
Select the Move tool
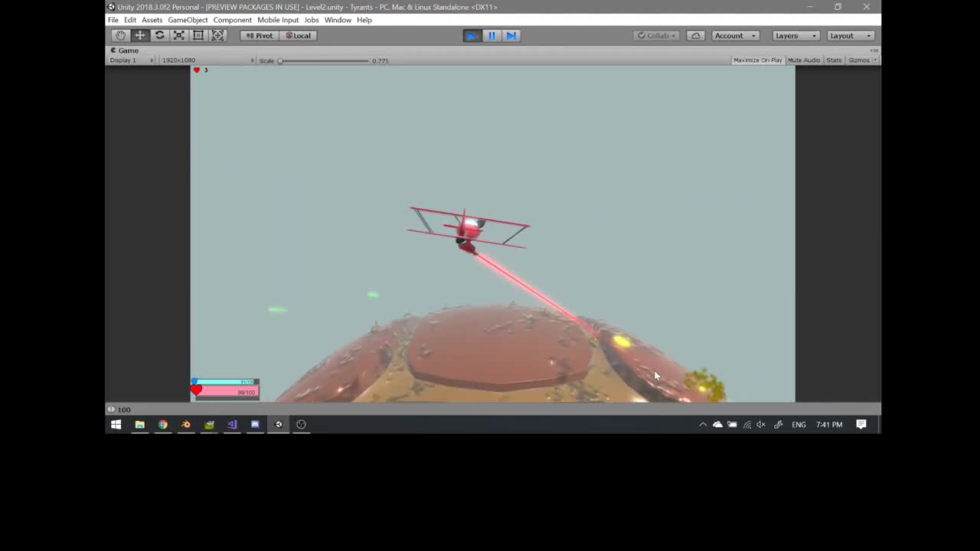tap(139, 35)
